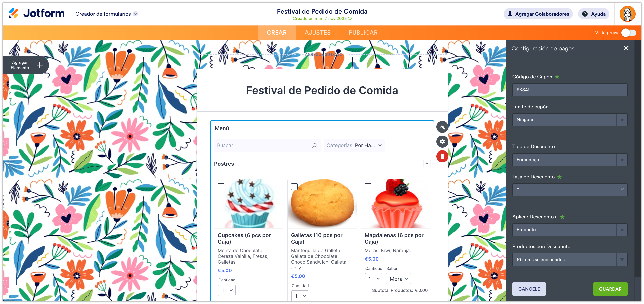Tick the Magdalenas product checkbox

coord(368,187)
